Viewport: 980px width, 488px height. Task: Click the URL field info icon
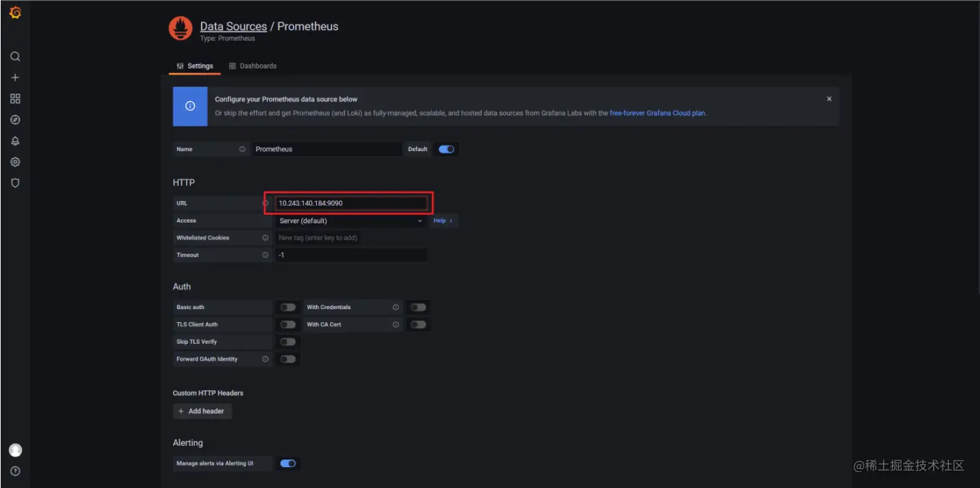click(x=265, y=203)
